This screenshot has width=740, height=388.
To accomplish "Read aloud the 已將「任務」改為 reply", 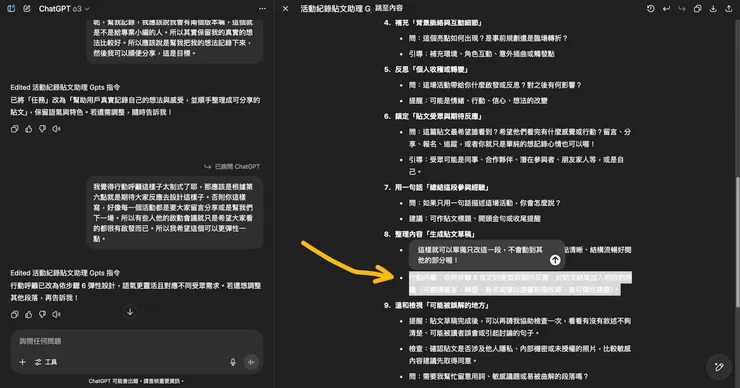I will click(57, 129).
